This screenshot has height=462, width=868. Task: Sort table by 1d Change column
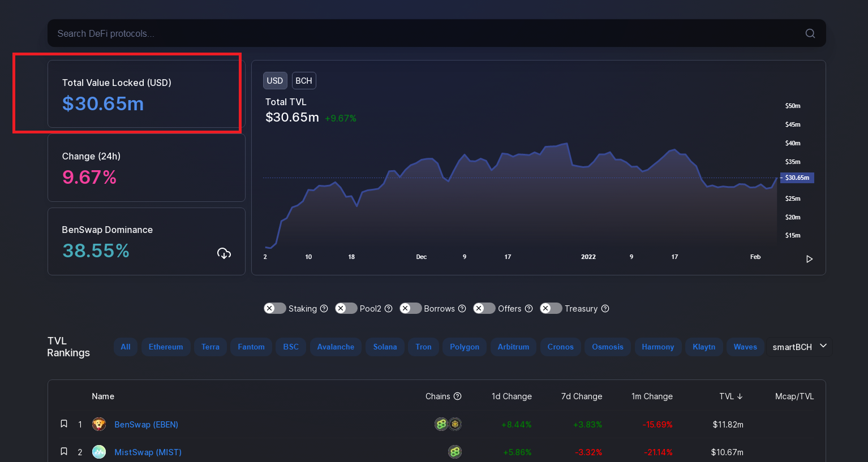tap(512, 396)
